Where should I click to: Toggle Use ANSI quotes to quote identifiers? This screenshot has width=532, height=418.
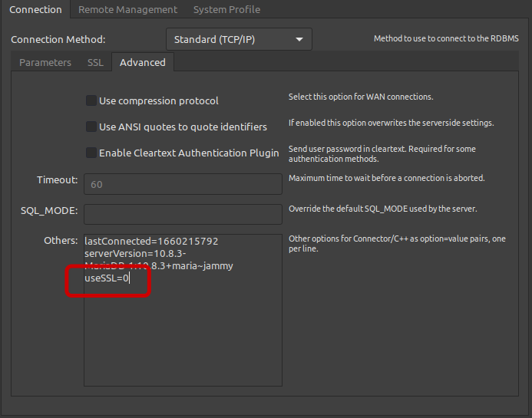click(x=91, y=127)
